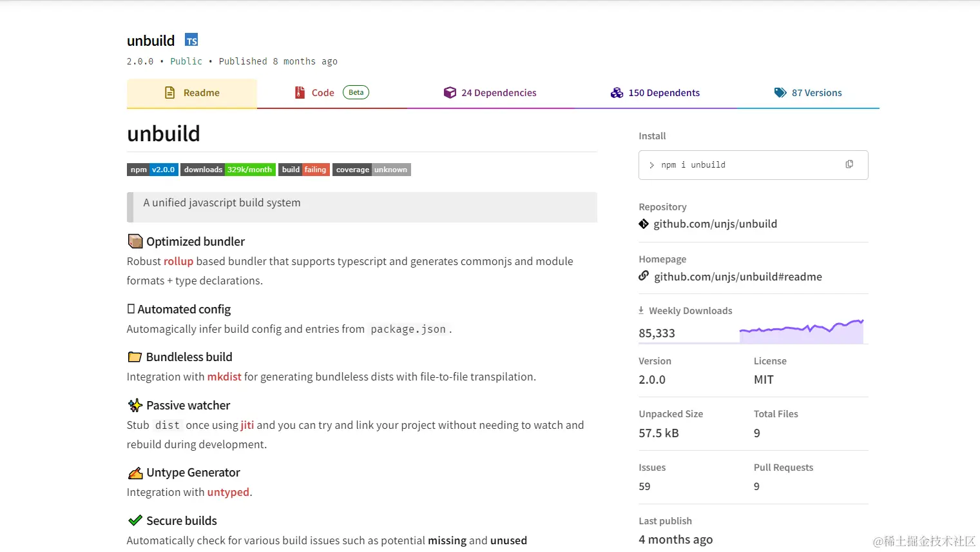Open the Readme tab

point(192,93)
